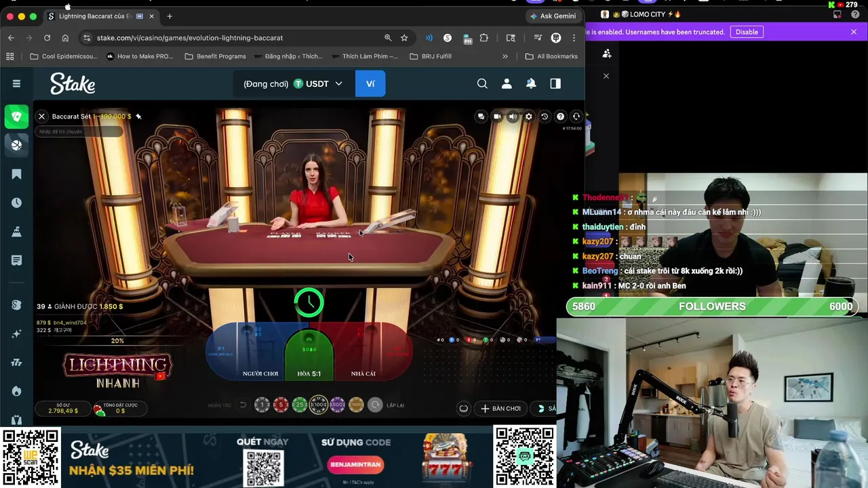Repeat bet with LẶP LẠI button
This screenshot has height=488, width=868.
point(375,405)
